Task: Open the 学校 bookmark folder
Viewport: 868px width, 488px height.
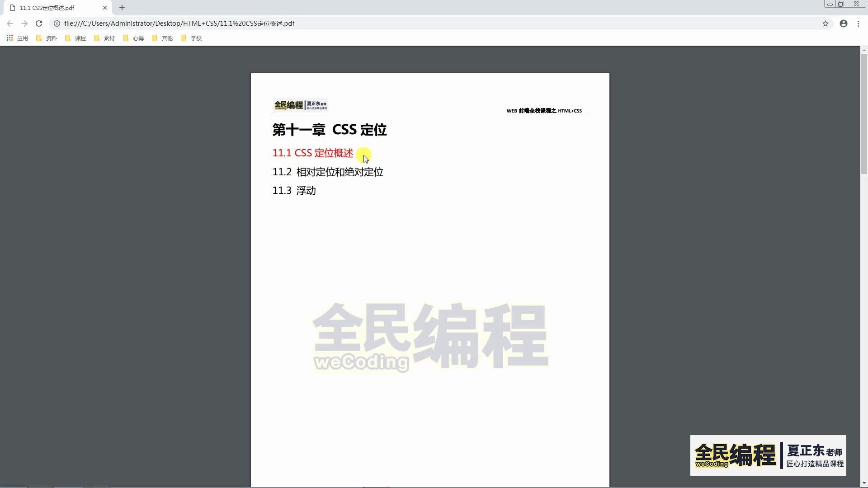Action: coord(191,38)
